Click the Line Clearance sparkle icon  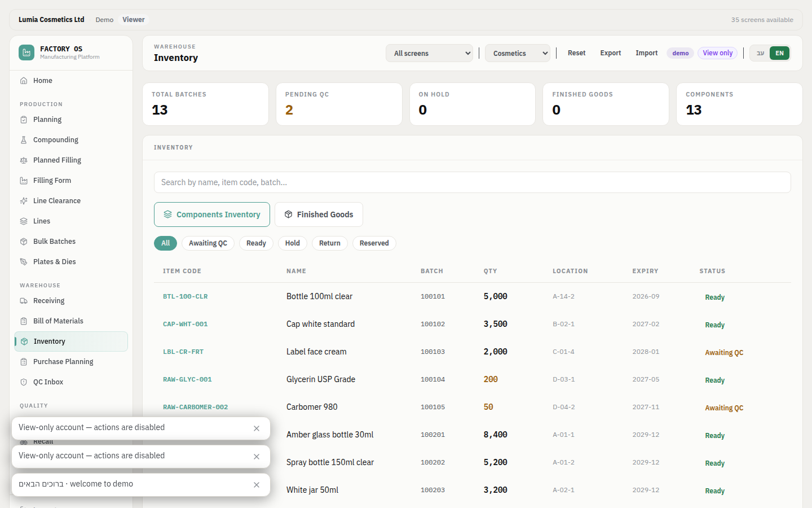click(x=24, y=201)
